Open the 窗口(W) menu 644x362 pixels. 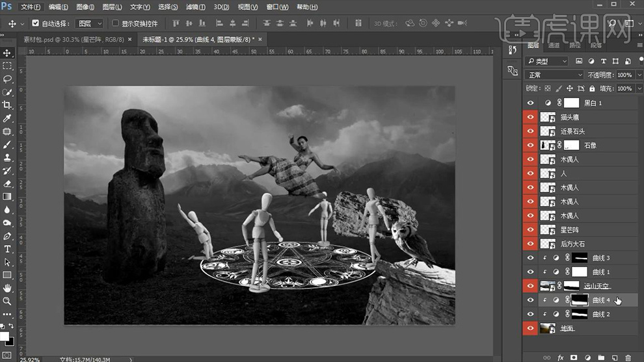point(277,7)
